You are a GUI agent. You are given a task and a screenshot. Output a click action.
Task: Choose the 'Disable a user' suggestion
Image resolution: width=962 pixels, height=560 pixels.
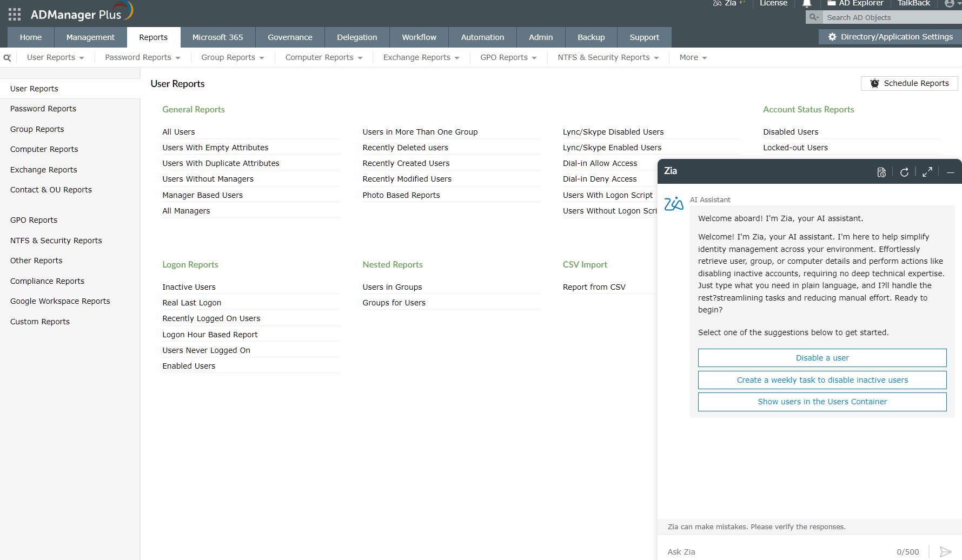coord(822,358)
